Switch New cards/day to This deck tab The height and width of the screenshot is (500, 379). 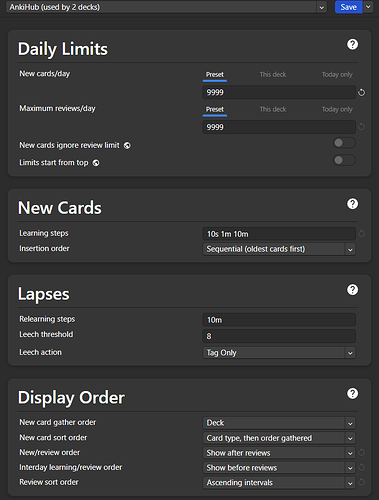tap(273, 75)
